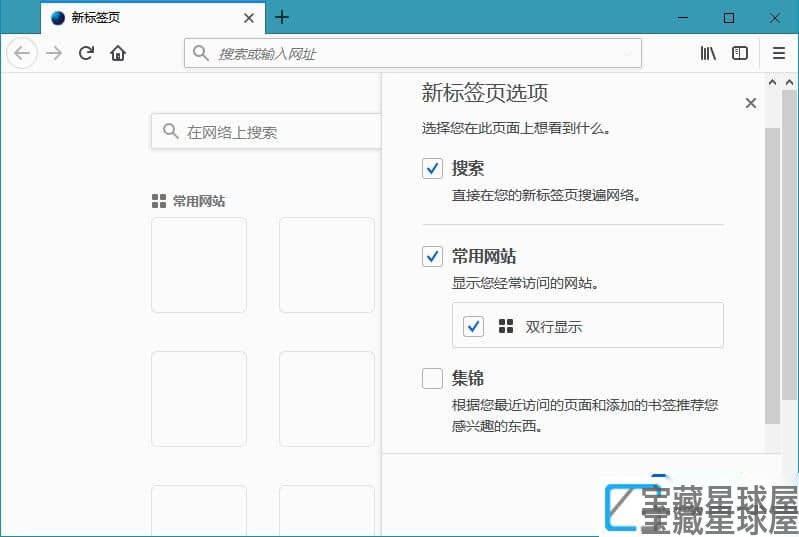Open a new tab with plus button

[282, 17]
